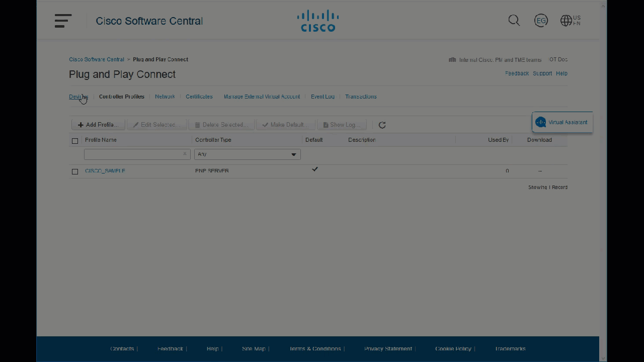Screen dimensions: 644x362
Task: Open Terms & Conditions footer link
Action: point(315,348)
